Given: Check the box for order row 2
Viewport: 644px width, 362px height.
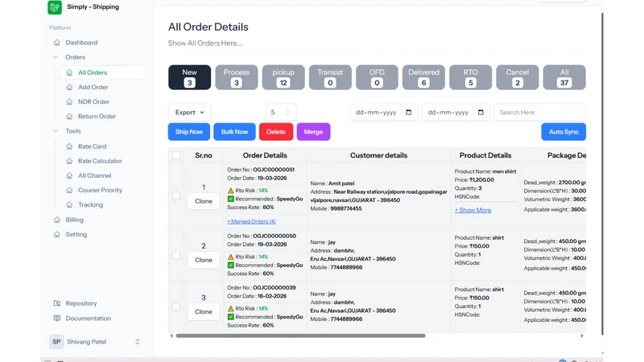Looking at the screenshot, I should [175, 255].
